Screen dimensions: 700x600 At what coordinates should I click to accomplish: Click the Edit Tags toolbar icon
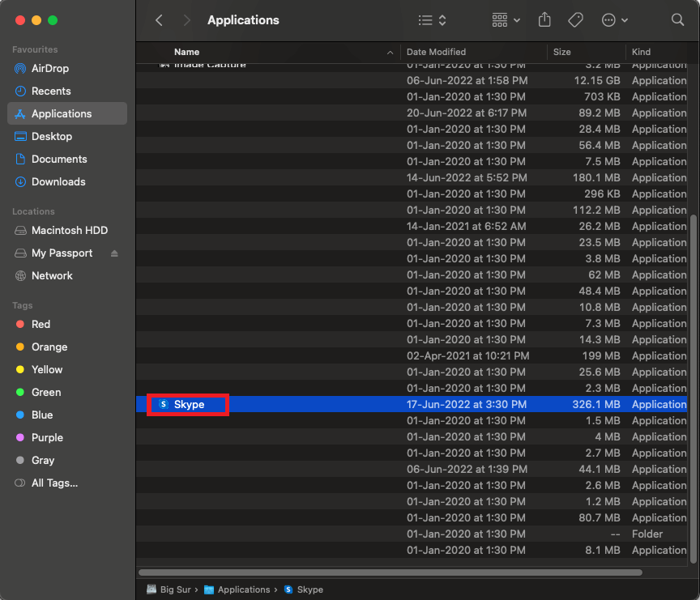tap(575, 20)
